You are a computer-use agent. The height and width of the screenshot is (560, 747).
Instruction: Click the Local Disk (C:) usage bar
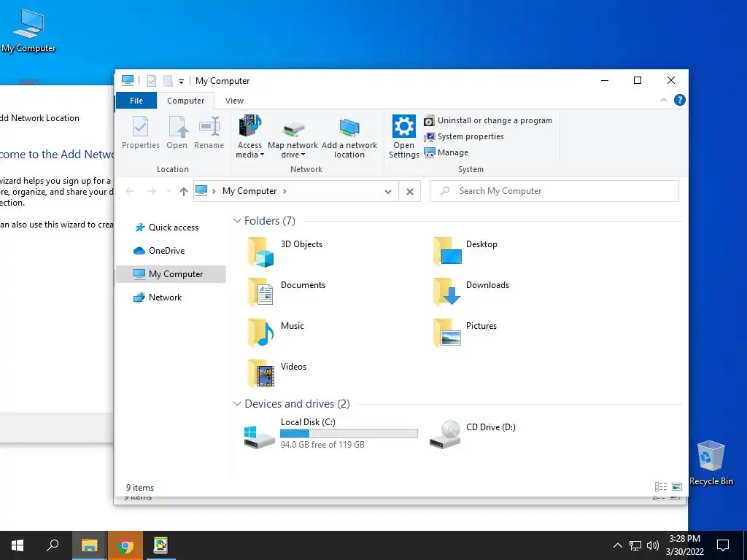tap(349, 433)
